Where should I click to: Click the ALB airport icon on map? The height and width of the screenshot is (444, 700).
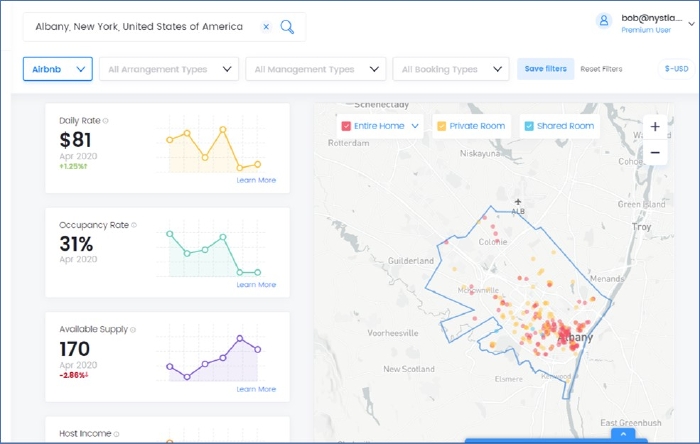click(518, 202)
